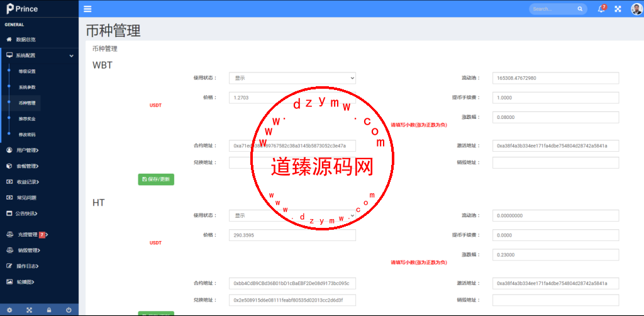Edit WBT 提币手续费 field
The image size is (644, 316).
click(x=556, y=98)
